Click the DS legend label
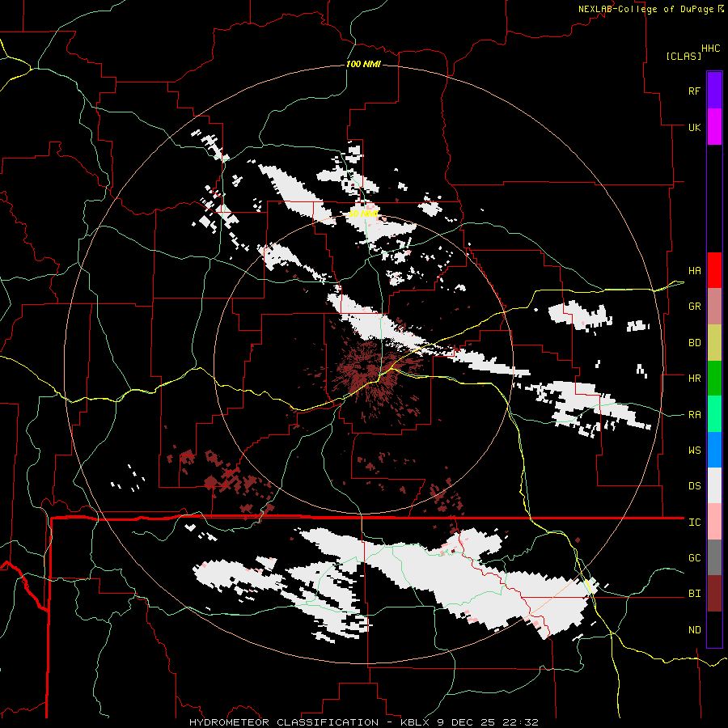 [695, 486]
